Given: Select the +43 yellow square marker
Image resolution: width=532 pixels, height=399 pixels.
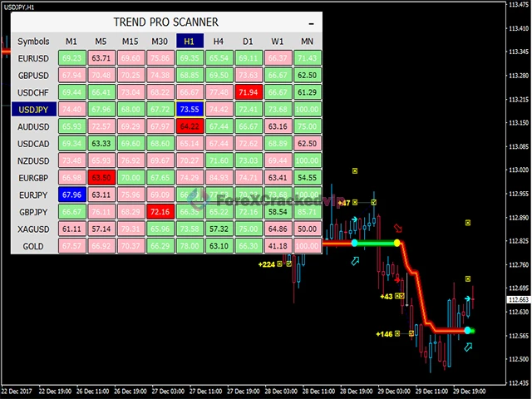Looking at the screenshot, I should (399, 296).
